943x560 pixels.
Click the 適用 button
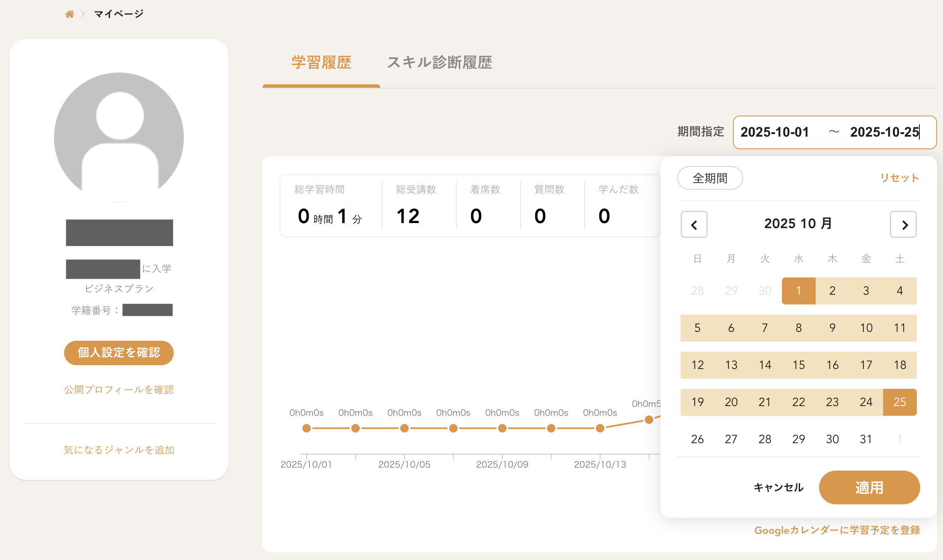(869, 487)
